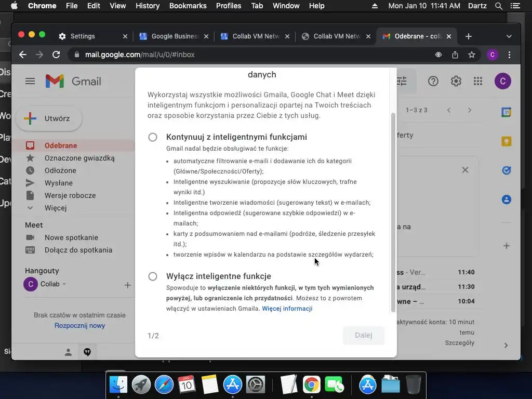This screenshot has width=532, height=399.
Task: Open Chrome profile avatar in toolbar
Action: point(493,55)
